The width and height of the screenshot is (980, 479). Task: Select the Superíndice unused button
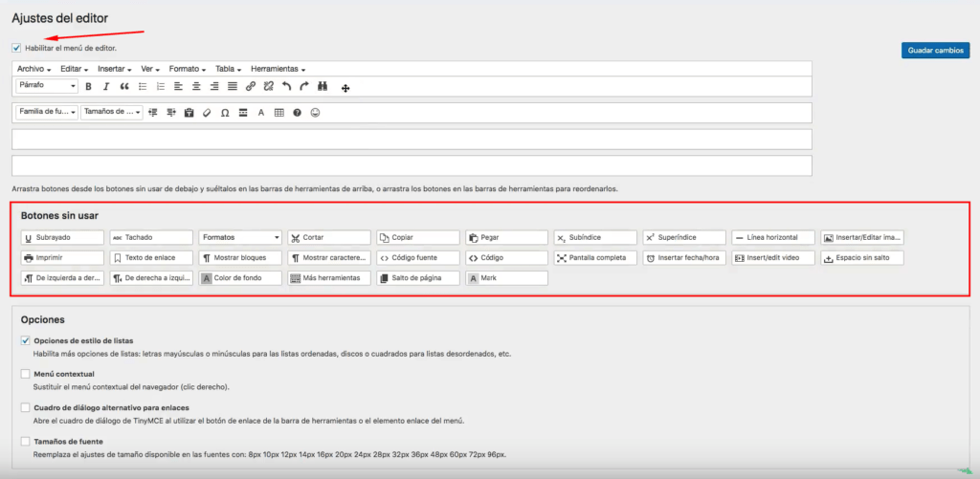(684, 237)
